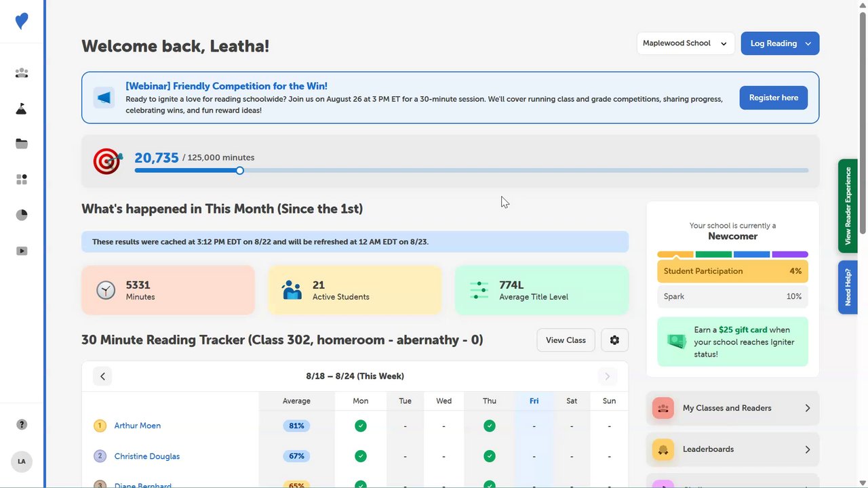Click the My Classes and Readers icon
Viewport: 868px width, 488px height.
[663, 408]
